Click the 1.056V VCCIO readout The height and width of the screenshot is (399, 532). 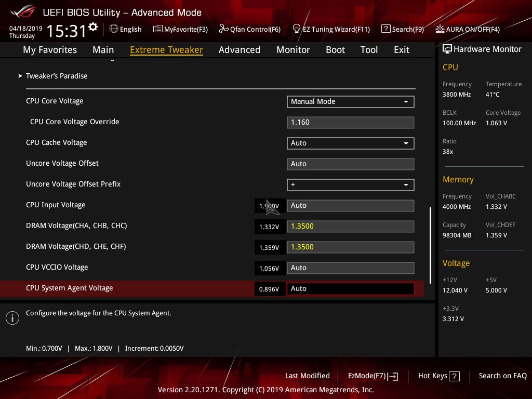click(269, 269)
